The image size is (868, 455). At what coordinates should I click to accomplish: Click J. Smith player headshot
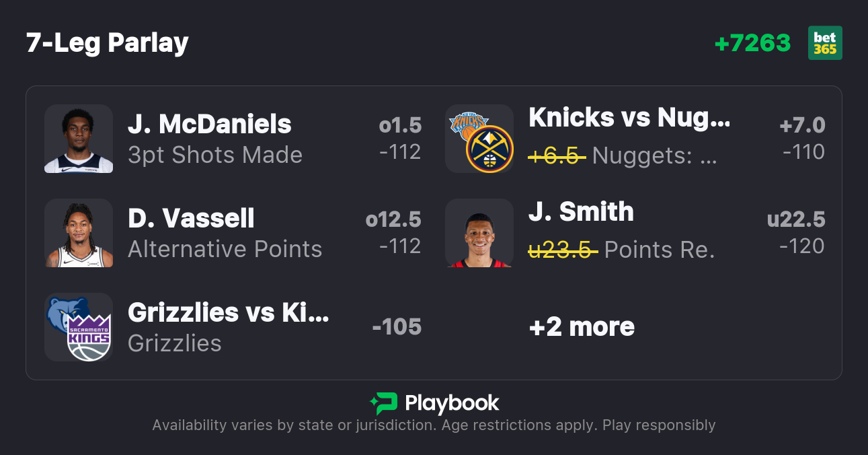tap(479, 233)
